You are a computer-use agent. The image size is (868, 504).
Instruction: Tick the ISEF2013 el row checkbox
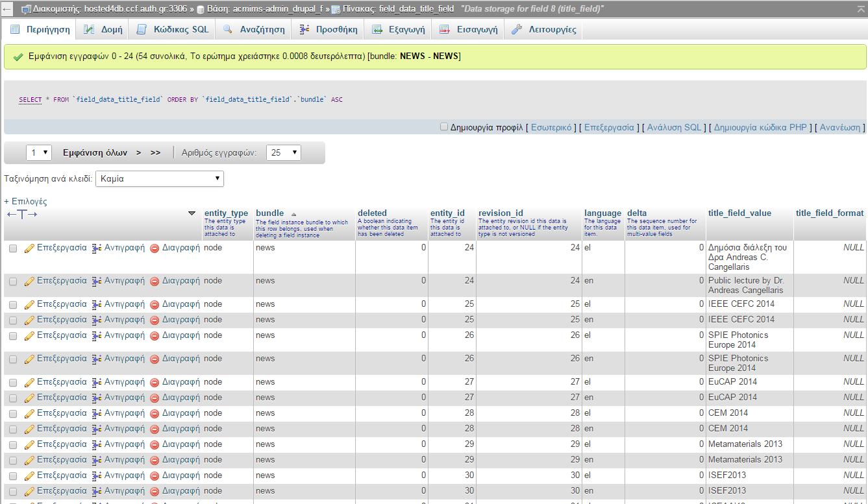tap(13, 476)
